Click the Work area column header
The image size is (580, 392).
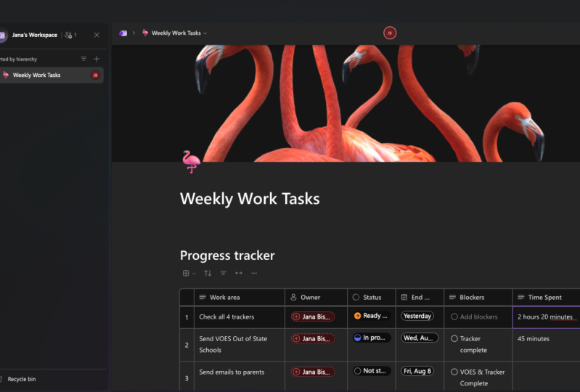pyautogui.click(x=240, y=298)
